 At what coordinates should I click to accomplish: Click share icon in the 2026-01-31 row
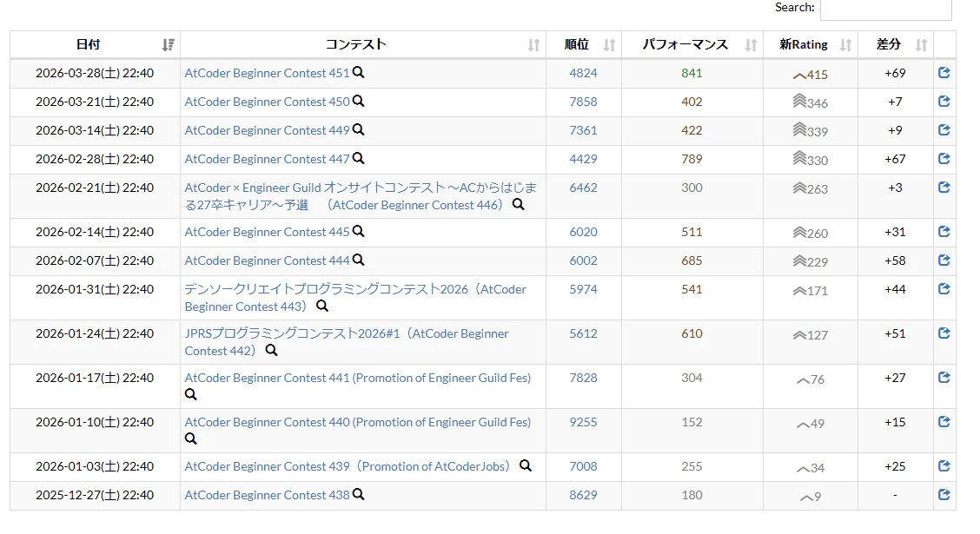944,289
